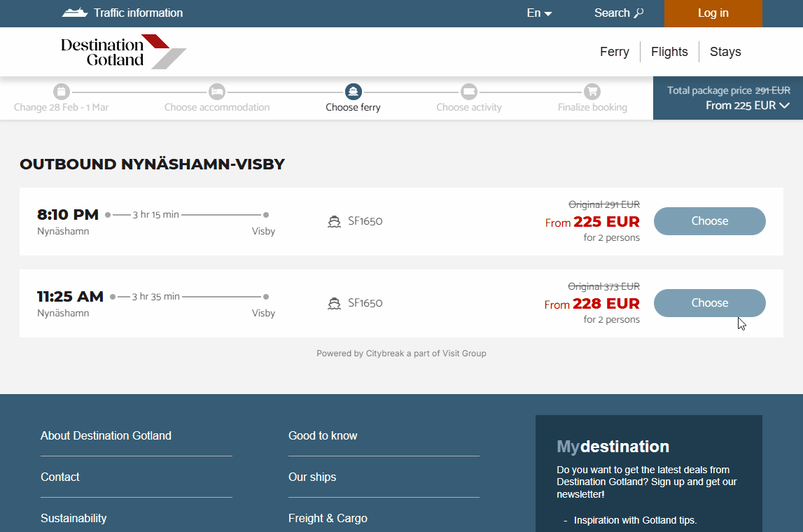This screenshot has width=803, height=532.
Task: Select the Choose activity step label
Action: (x=468, y=107)
